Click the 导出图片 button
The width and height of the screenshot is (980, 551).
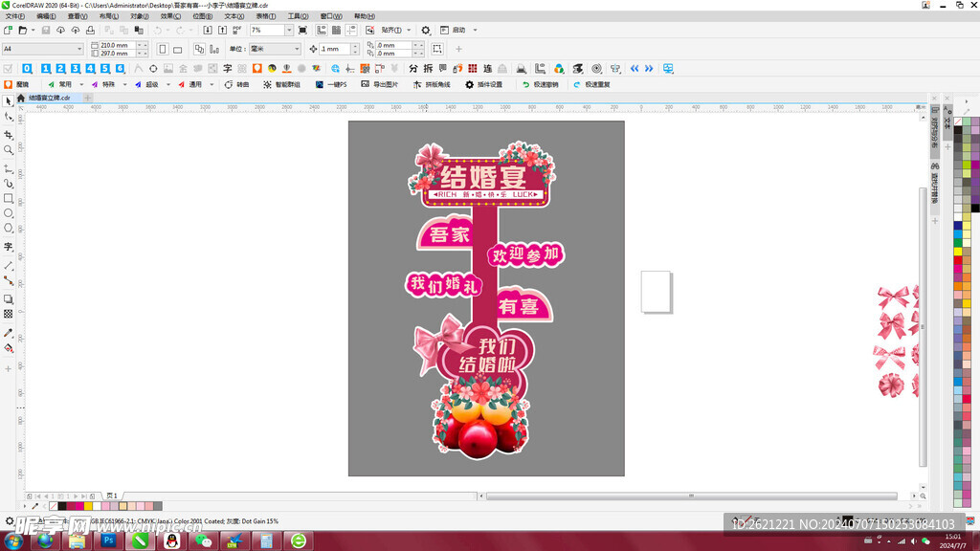[x=380, y=84]
